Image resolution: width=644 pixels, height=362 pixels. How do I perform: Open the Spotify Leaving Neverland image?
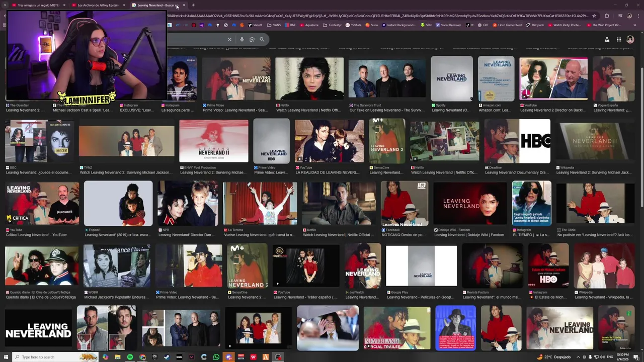(452, 79)
